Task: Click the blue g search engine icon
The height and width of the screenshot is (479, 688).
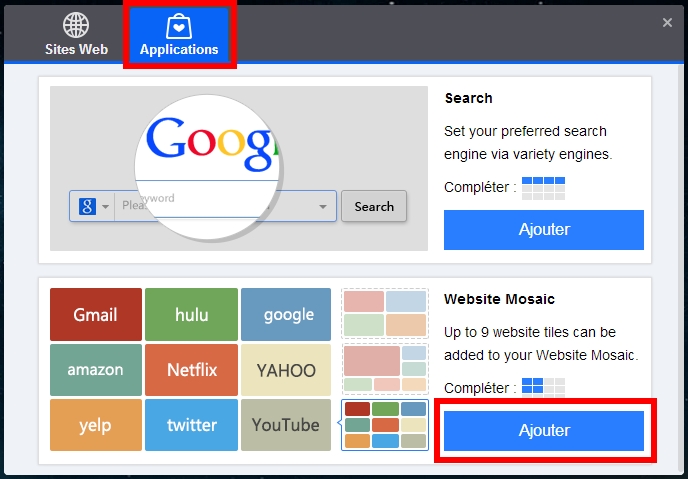Action: pos(87,206)
